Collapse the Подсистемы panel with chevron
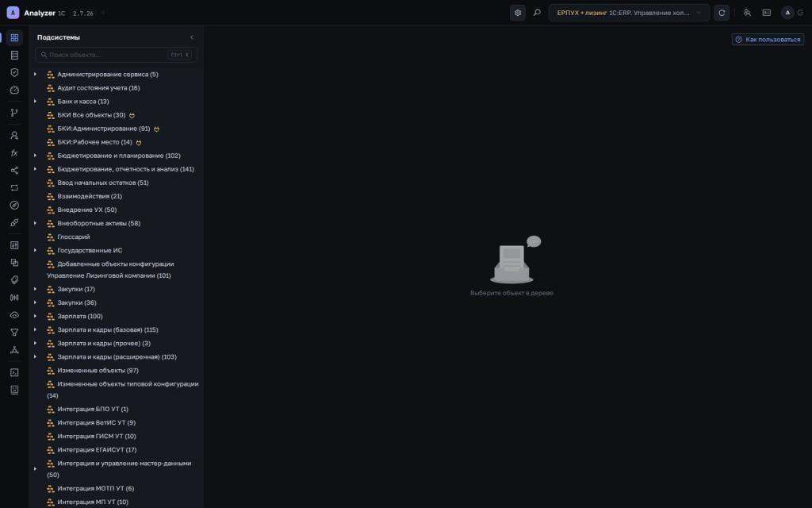The image size is (812, 508). click(x=192, y=37)
